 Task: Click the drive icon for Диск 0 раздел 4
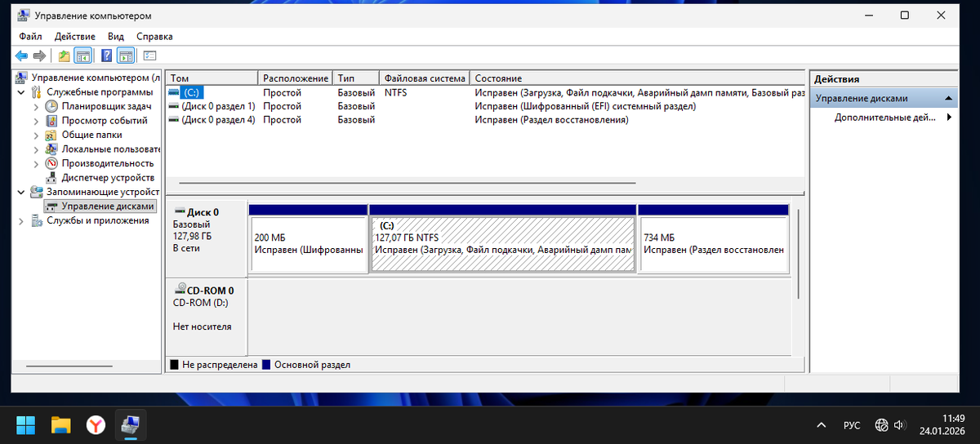pyautogui.click(x=173, y=120)
